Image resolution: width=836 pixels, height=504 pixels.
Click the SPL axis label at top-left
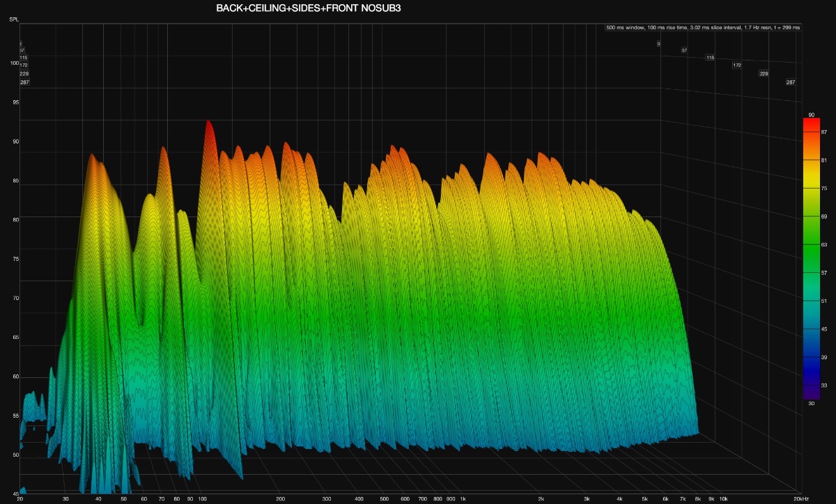click(14, 19)
